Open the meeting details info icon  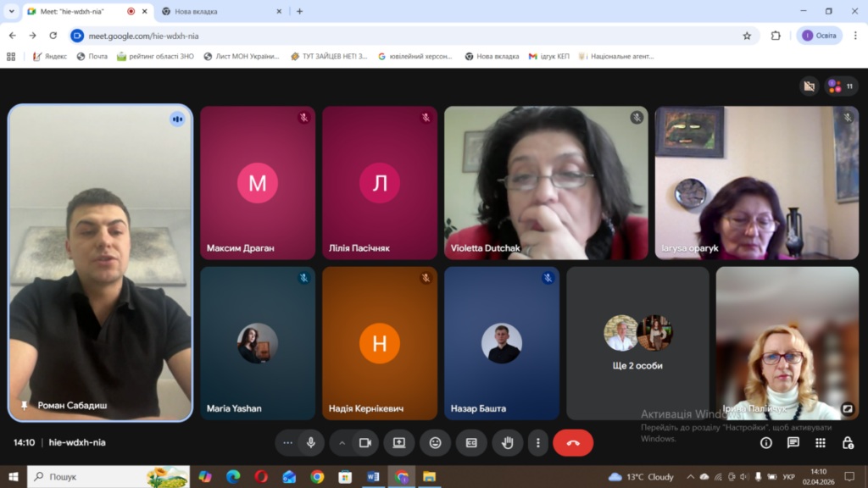click(x=766, y=442)
